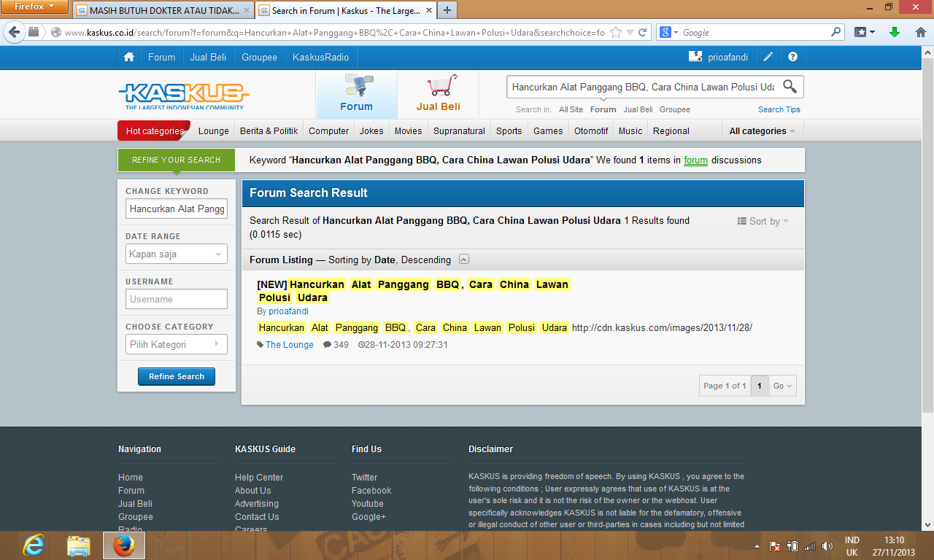The image size is (934, 560).
Task: Search in Groupee option
Action: 675,109
